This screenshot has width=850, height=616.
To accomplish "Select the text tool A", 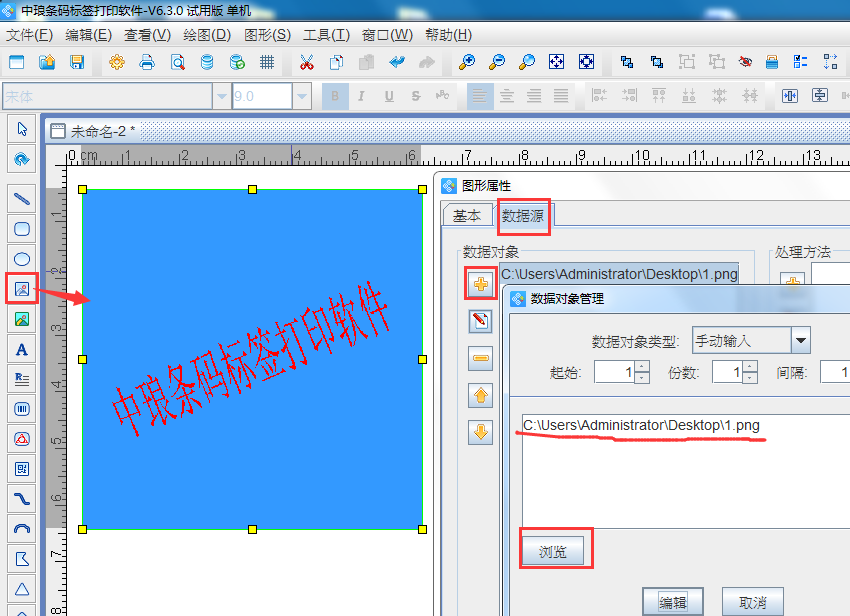I will click(22, 349).
